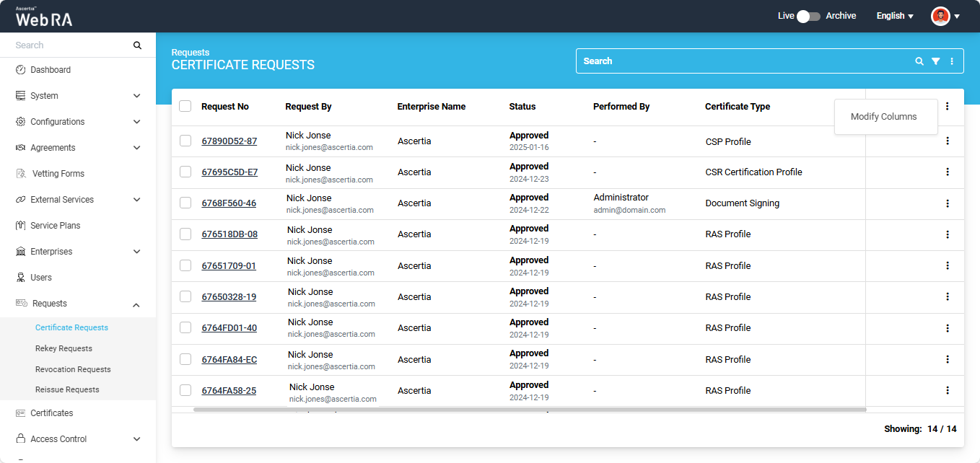
Task: Click the Vetting Forms sidebar icon
Action: click(x=20, y=174)
